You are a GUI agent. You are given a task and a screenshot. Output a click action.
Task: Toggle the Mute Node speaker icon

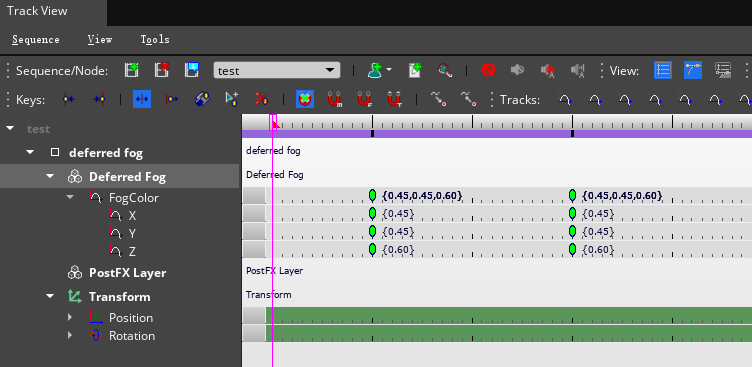[517, 71]
